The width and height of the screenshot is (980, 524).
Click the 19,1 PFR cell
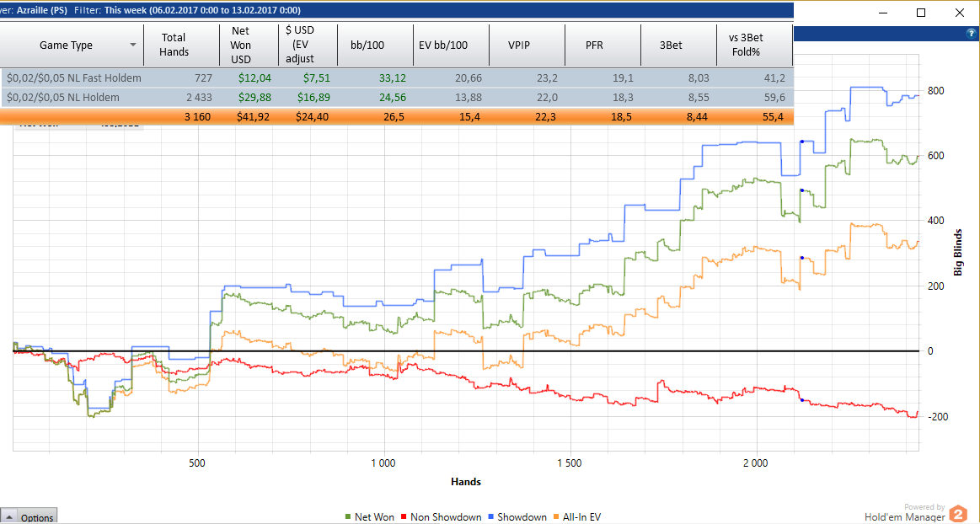(x=623, y=78)
